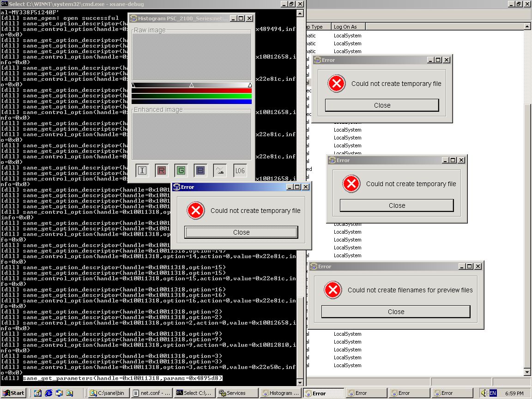
Task: Click the Start button
Action: pos(13,393)
